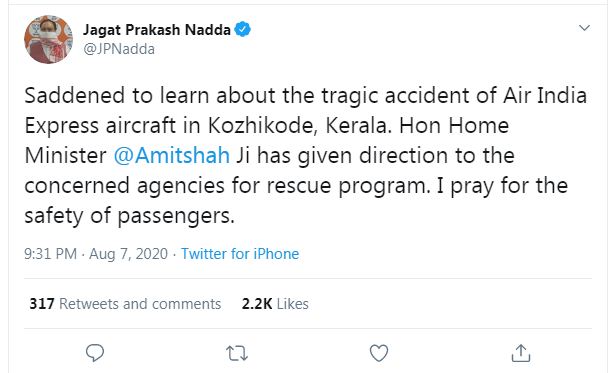613x373 pixels.
Task: Click the Twitter for iPhone source link
Action: tap(240, 254)
